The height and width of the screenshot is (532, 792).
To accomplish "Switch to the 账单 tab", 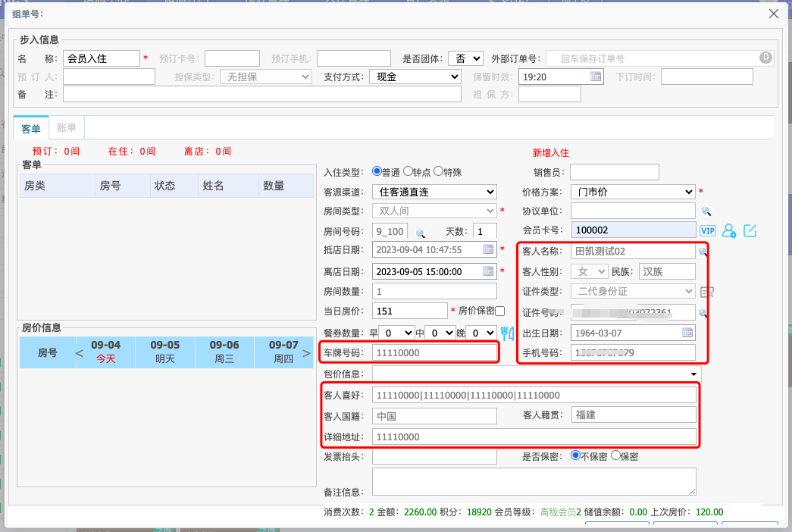I will point(66,127).
